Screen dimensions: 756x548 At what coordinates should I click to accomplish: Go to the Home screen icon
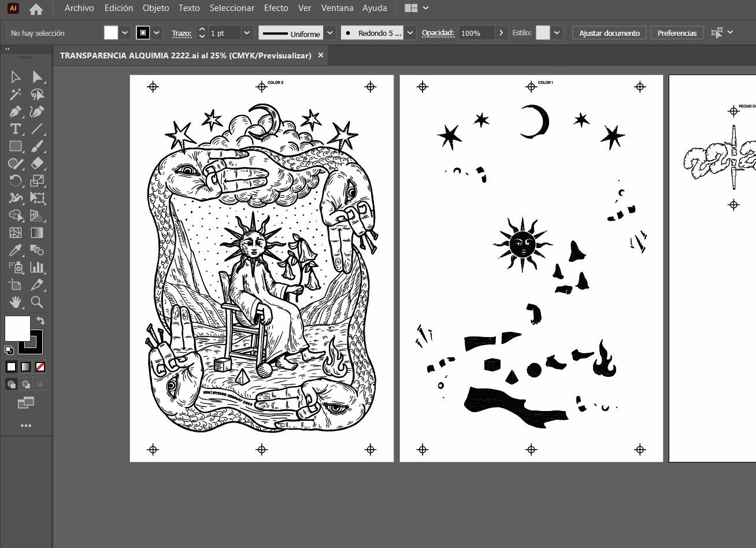click(36, 9)
